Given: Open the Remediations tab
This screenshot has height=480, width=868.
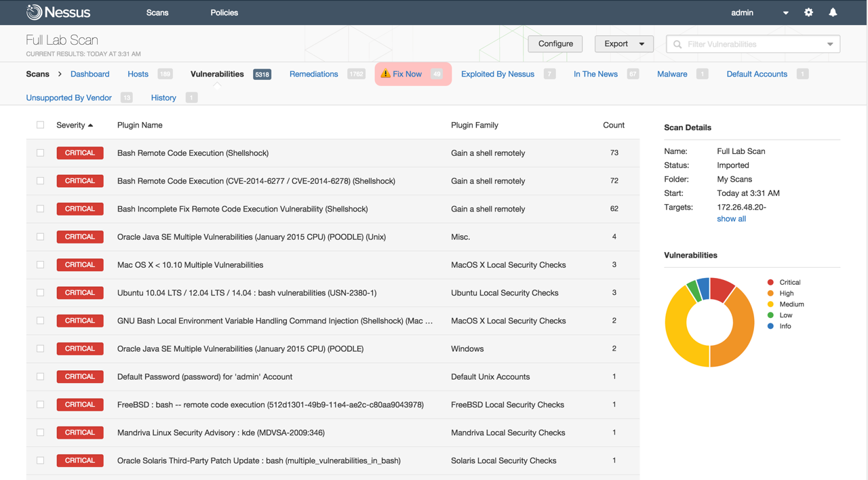Looking at the screenshot, I should coord(313,74).
